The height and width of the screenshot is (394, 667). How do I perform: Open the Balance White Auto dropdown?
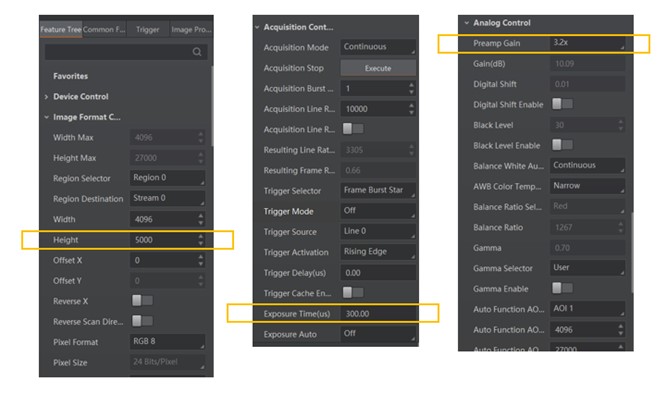[x=587, y=166]
